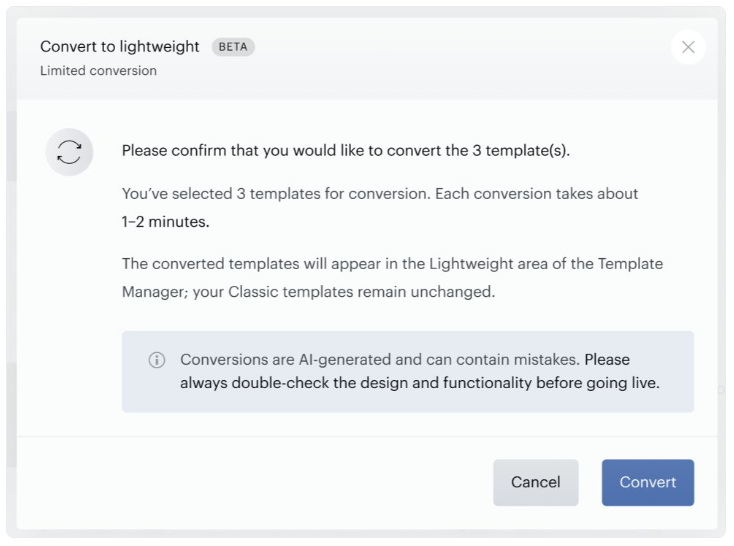Click the bold "1–2 minutes." text
Screen dimensions: 734x546
coord(166,222)
